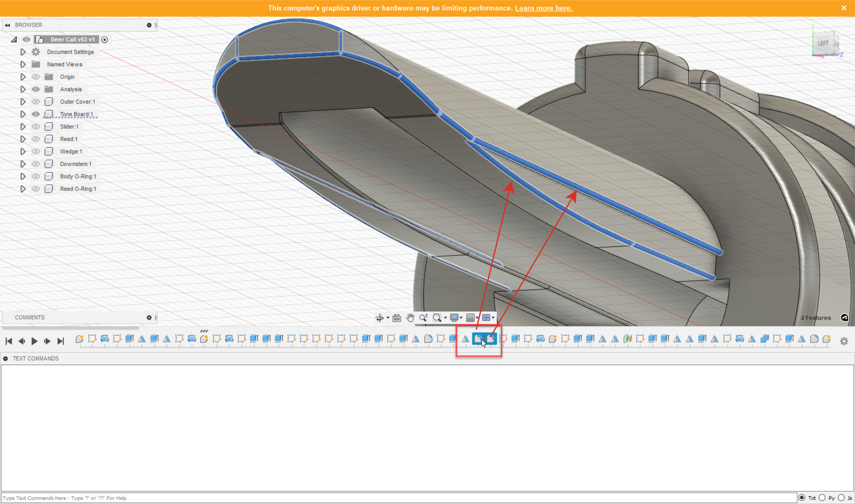Click the TEXT COMMANDS header label
This screenshot has height=504, width=855.
36,358
